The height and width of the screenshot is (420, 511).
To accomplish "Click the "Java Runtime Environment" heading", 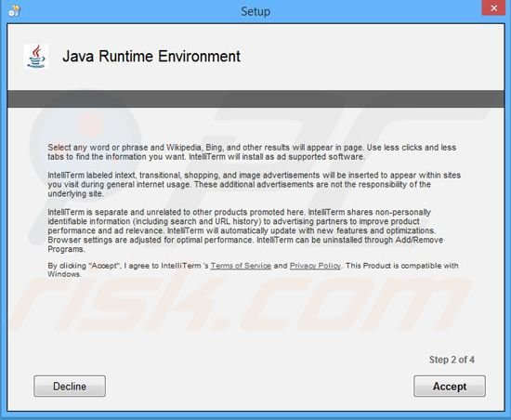I will point(151,56).
